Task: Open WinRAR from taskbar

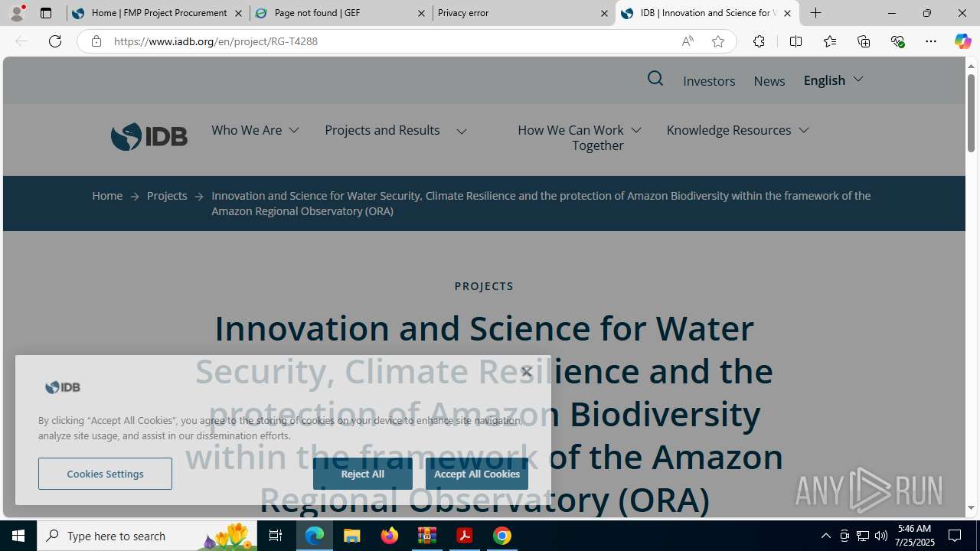Action: click(427, 536)
